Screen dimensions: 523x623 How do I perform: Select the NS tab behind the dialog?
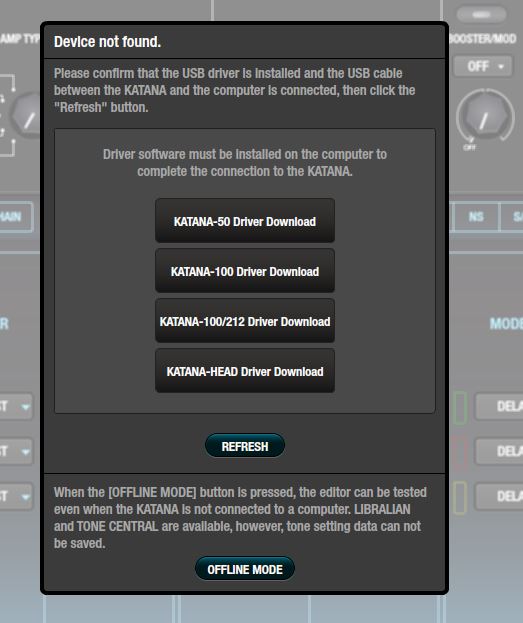click(476, 217)
